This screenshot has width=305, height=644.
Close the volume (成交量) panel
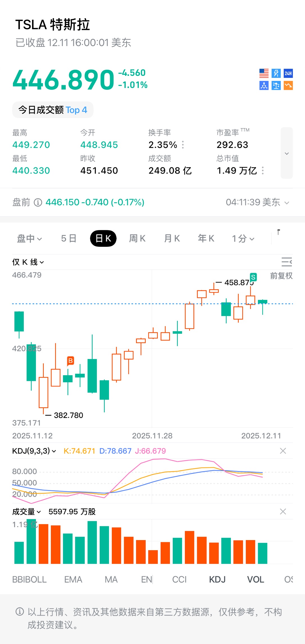click(x=283, y=511)
